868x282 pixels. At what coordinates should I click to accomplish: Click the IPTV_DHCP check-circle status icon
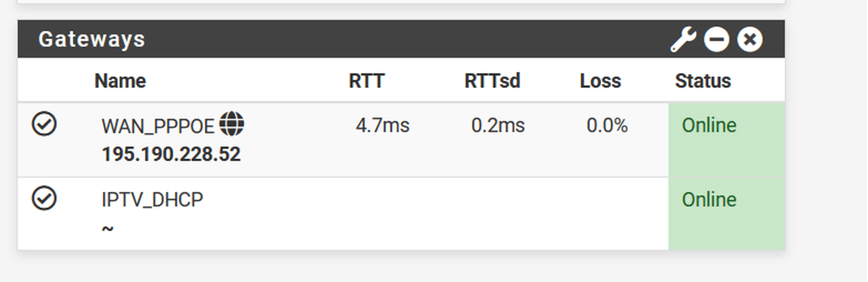point(44,198)
